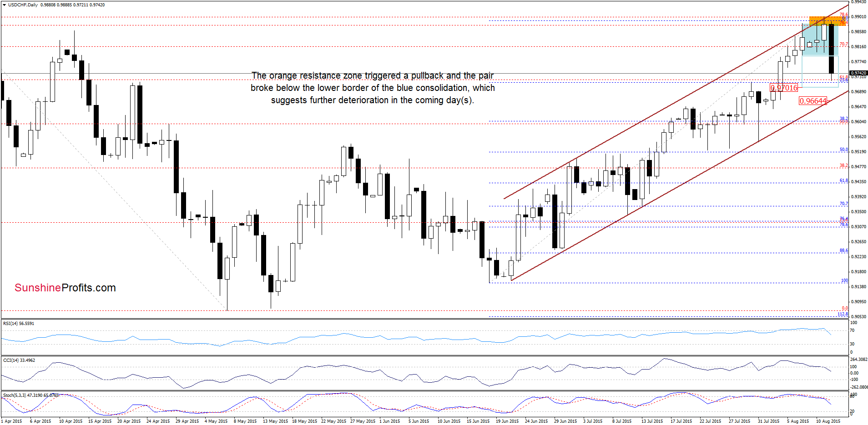The width and height of the screenshot is (868, 425).
Task: Click the 0.92230 price axis label
Action: tap(858, 257)
